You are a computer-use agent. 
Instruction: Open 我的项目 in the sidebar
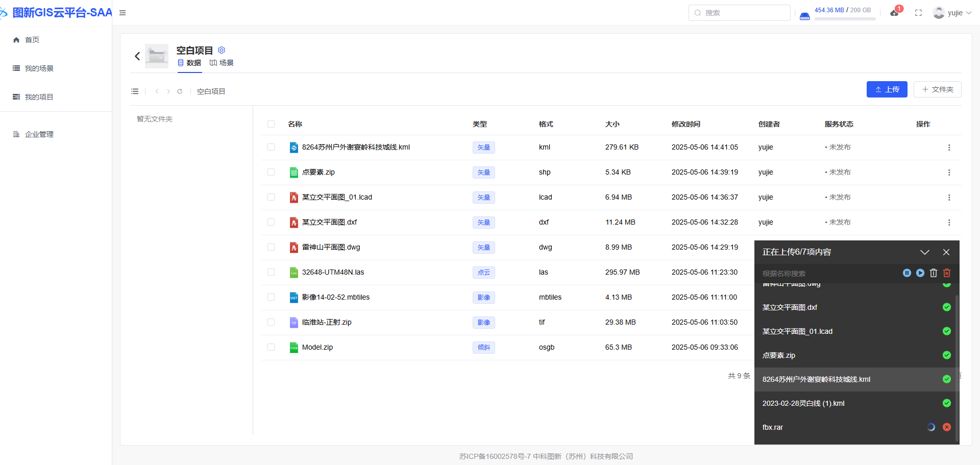39,97
